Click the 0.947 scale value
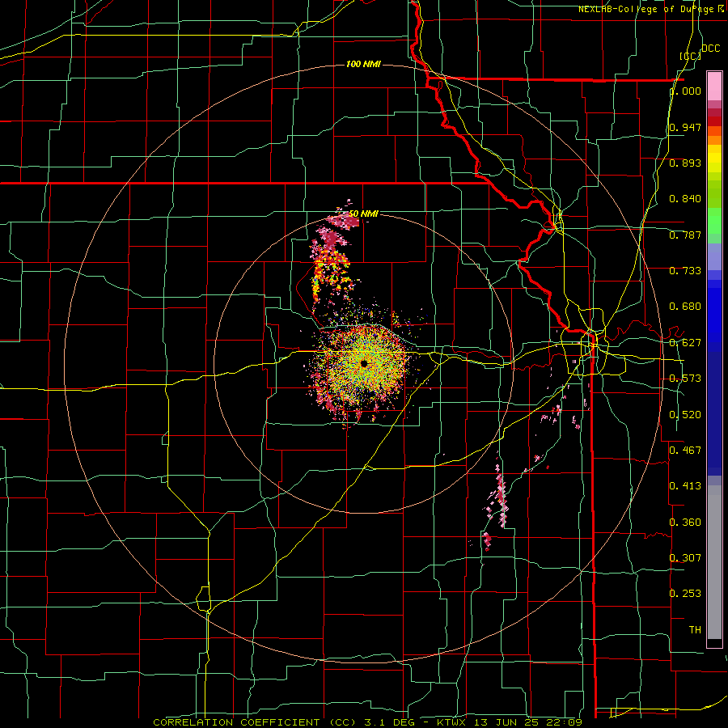 [685, 127]
